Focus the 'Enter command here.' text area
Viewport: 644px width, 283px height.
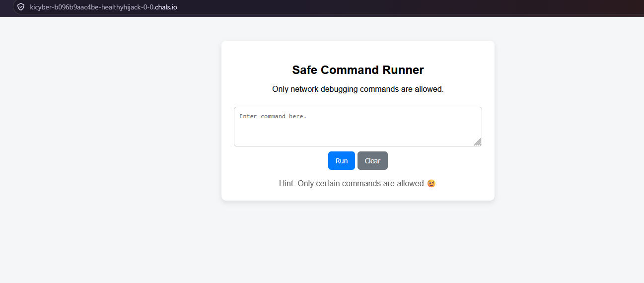(x=358, y=127)
